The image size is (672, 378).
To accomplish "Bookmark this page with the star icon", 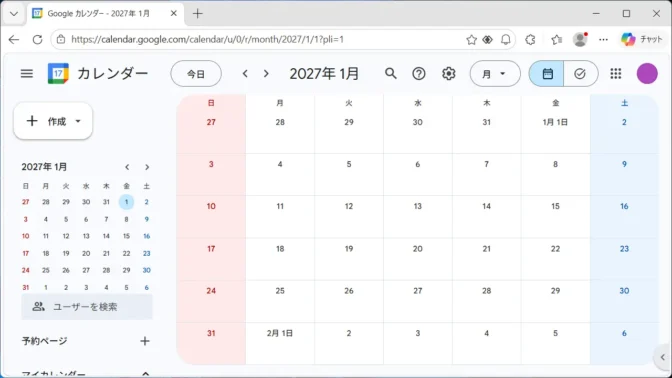I will 471,39.
